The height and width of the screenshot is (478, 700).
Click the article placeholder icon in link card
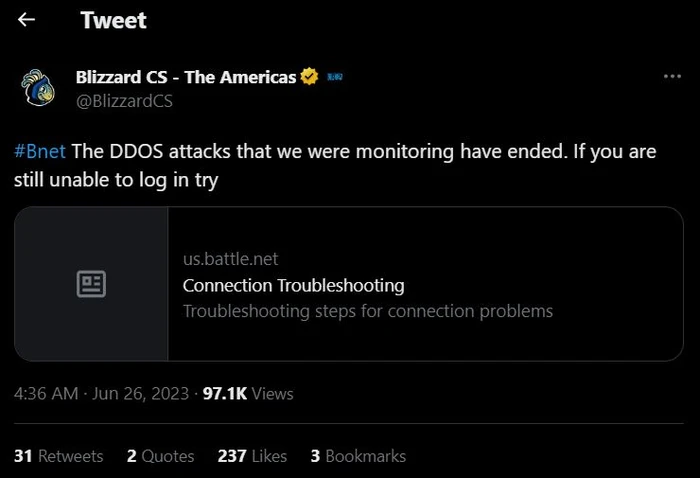(91, 284)
